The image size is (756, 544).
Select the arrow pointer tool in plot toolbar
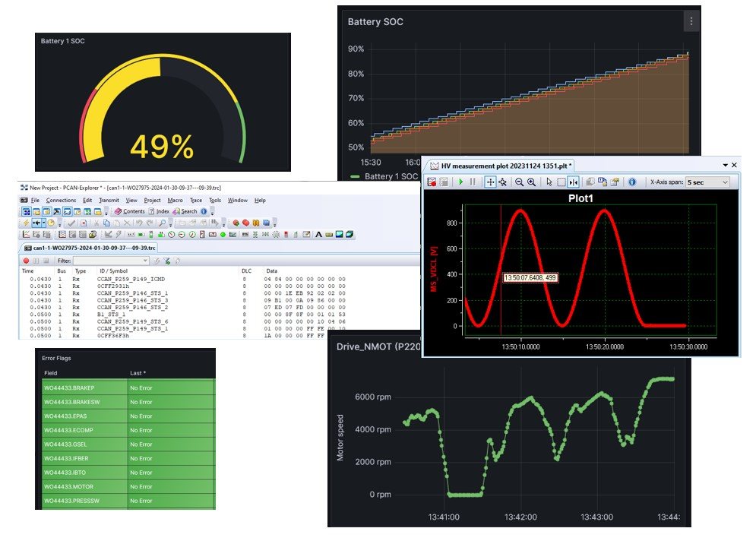(549, 182)
